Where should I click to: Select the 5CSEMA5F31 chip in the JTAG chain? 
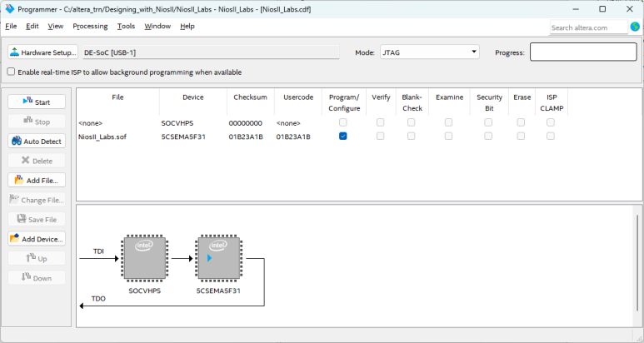click(x=218, y=258)
